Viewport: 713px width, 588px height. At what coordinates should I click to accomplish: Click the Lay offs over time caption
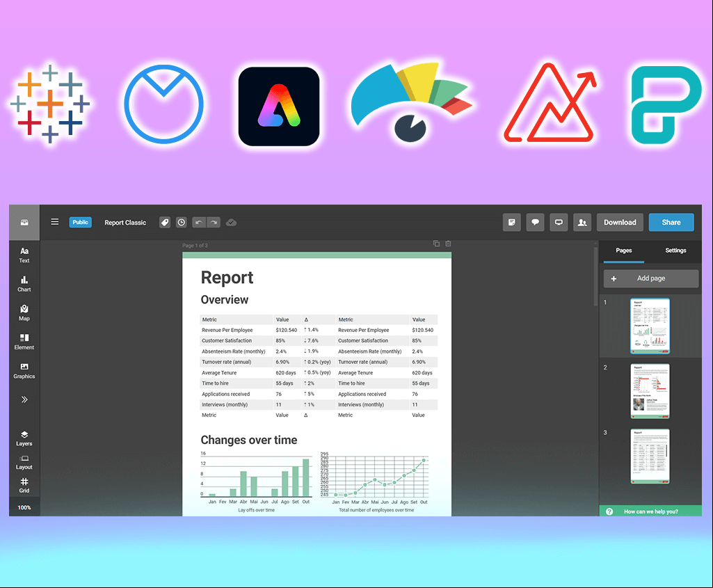pyautogui.click(x=257, y=510)
